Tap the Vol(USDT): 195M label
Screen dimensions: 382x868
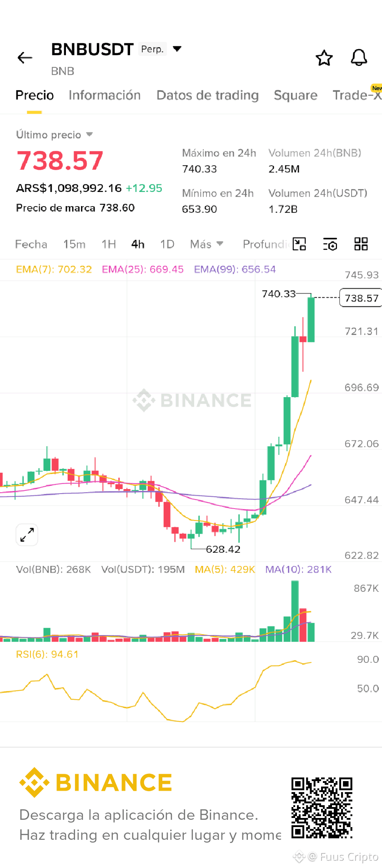click(143, 570)
